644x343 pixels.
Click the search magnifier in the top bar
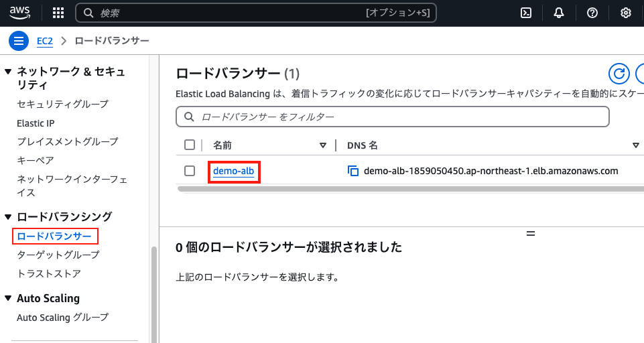tap(88, 13)
